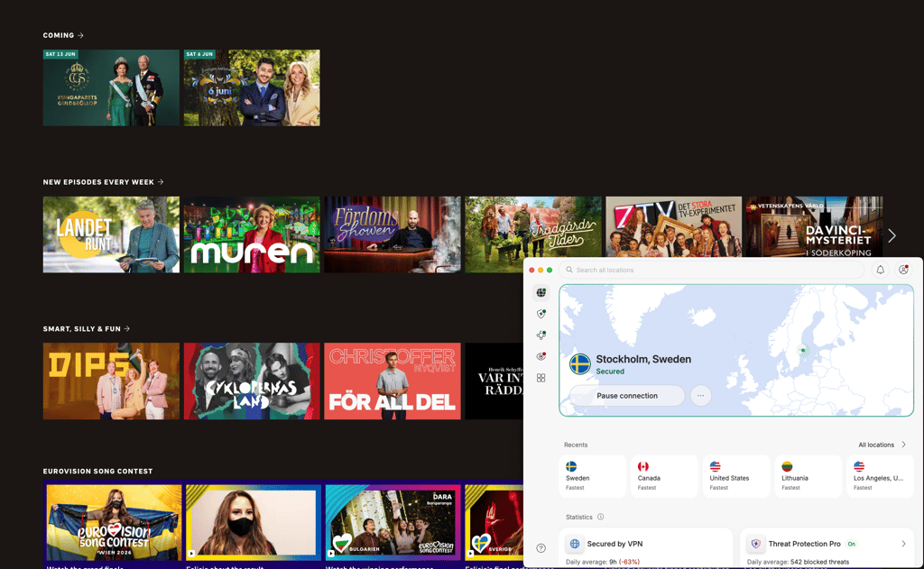Expand All locations chevron
This screenshot has width=924, height=569.
coord(903,445)
